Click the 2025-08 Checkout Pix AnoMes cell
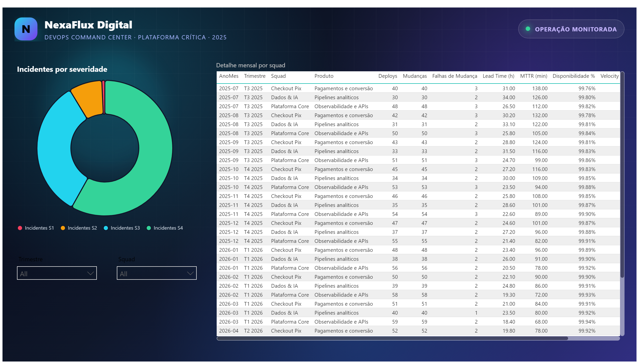Screen dimensions: 639x364 click(x=229, y=115)
